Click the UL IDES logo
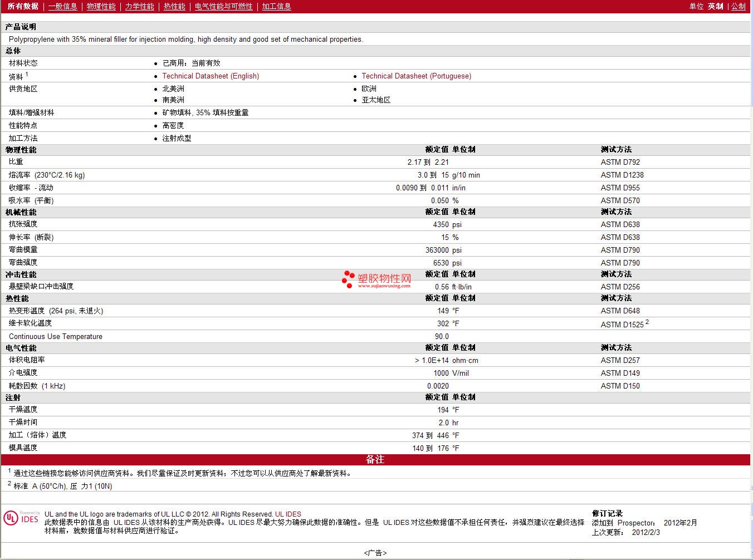 click(21, 518)
